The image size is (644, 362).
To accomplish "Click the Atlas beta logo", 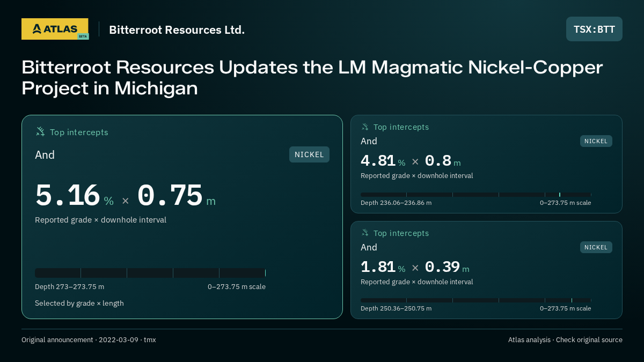I will [55, 29].
